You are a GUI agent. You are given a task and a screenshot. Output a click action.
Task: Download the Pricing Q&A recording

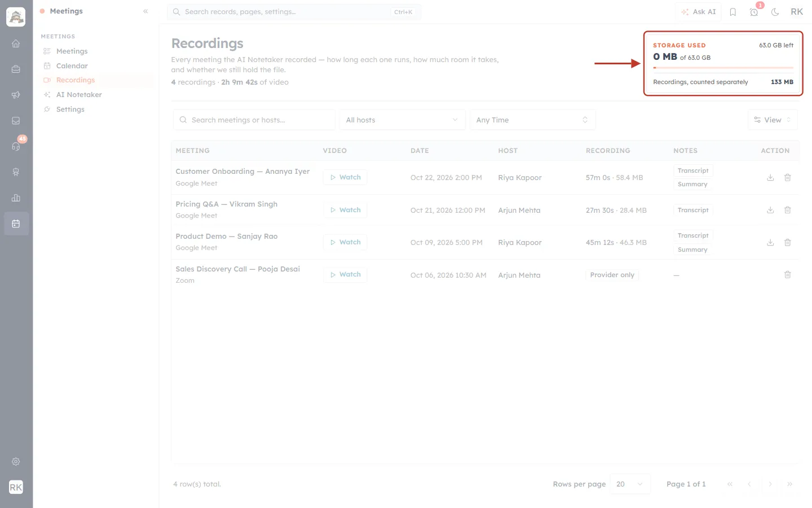tap(770, 210)
